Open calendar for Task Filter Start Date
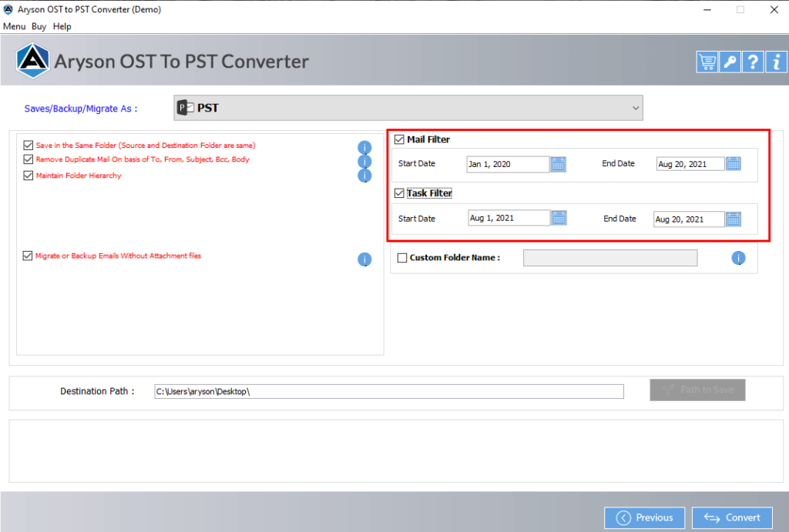 click(559, 218)
